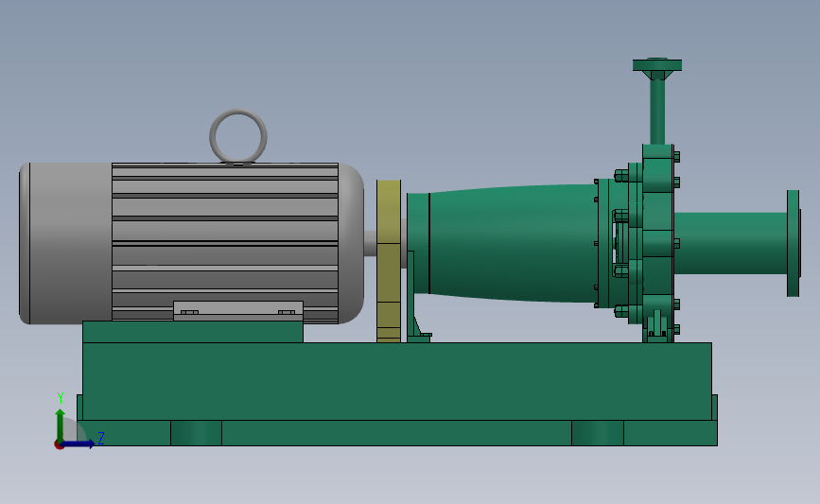The height and width of the screenshot is (504, 820).
Task: Select the horizontal suction pipe
Action: click(x=730, y=243)
